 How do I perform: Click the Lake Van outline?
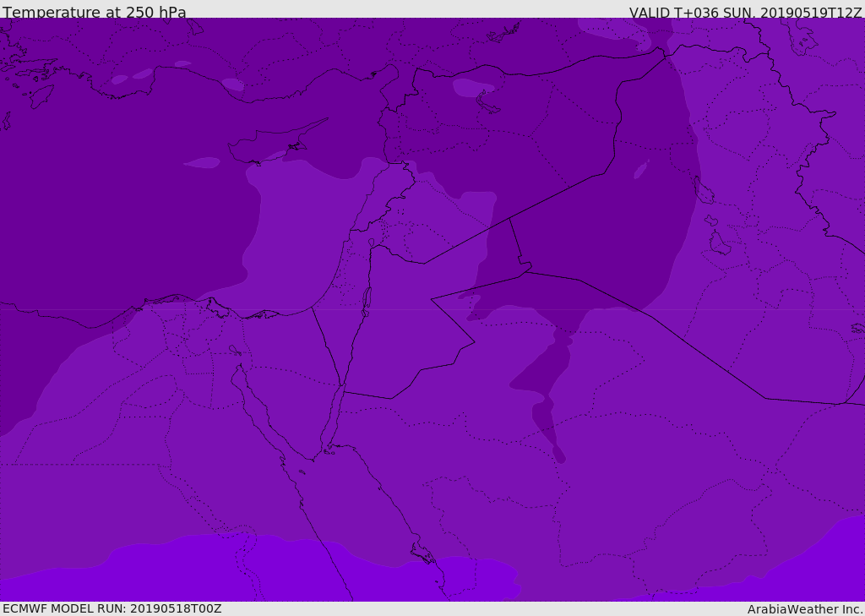click(x=487, y=102)
